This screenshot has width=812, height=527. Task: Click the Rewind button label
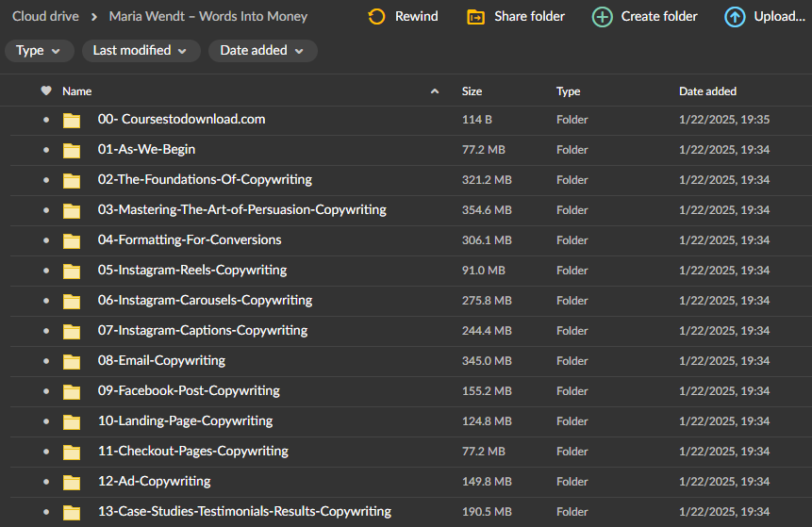[416, 17]
